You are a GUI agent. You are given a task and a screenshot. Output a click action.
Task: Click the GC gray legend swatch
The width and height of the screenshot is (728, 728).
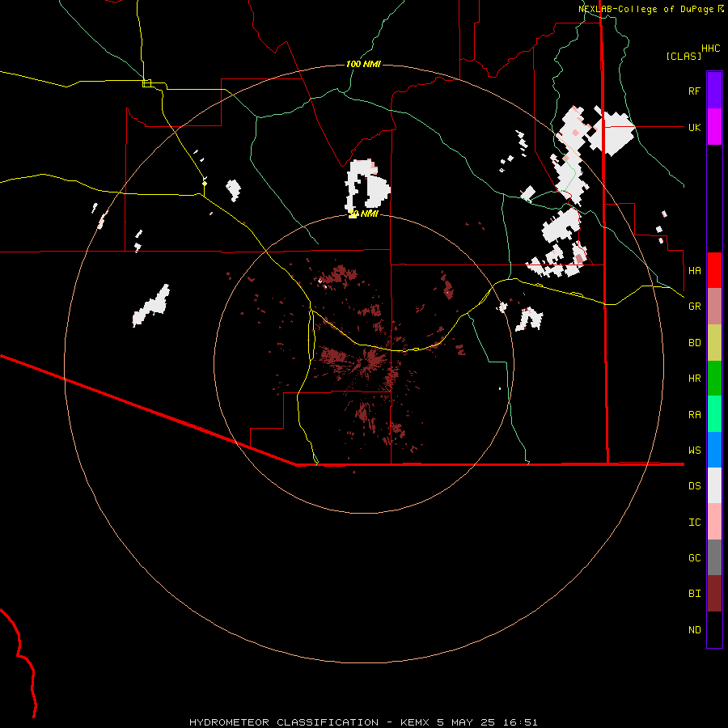click(714, 557)
